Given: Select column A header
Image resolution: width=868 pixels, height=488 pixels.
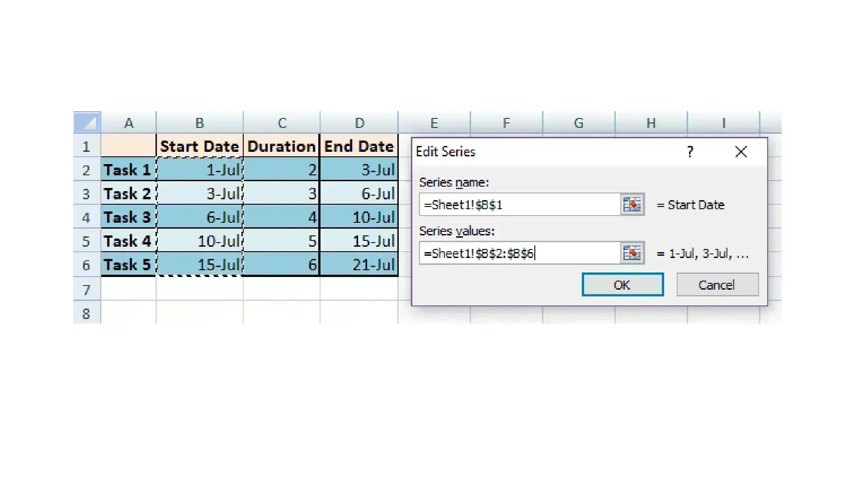Looking at the screenshot, I should click(128, 123).
